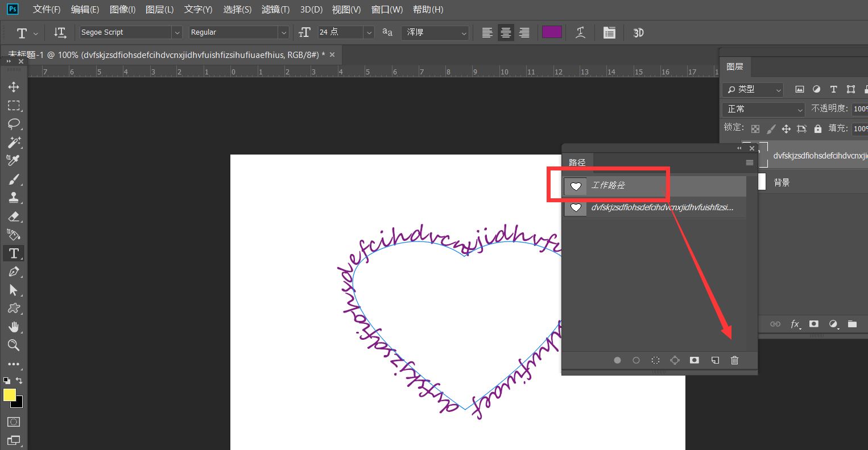The width and height of the screenshot is (868, 450).
Task: Select the Lasso tool
Action: coord(14,124)
